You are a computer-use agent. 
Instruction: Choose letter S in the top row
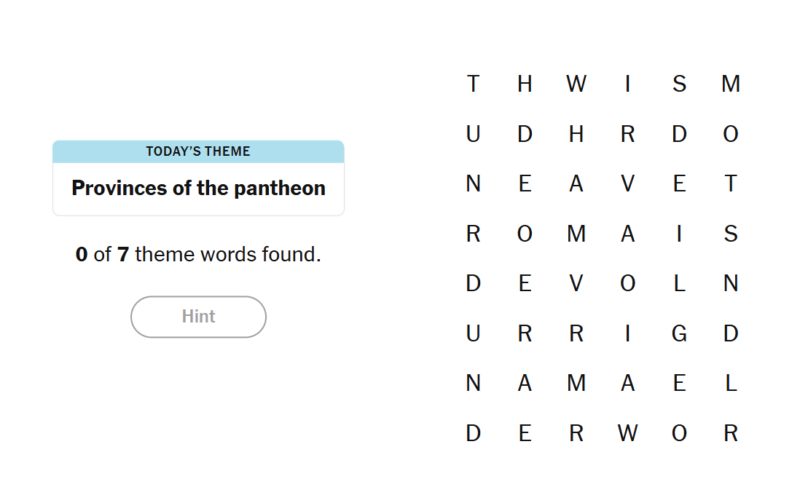679,85
